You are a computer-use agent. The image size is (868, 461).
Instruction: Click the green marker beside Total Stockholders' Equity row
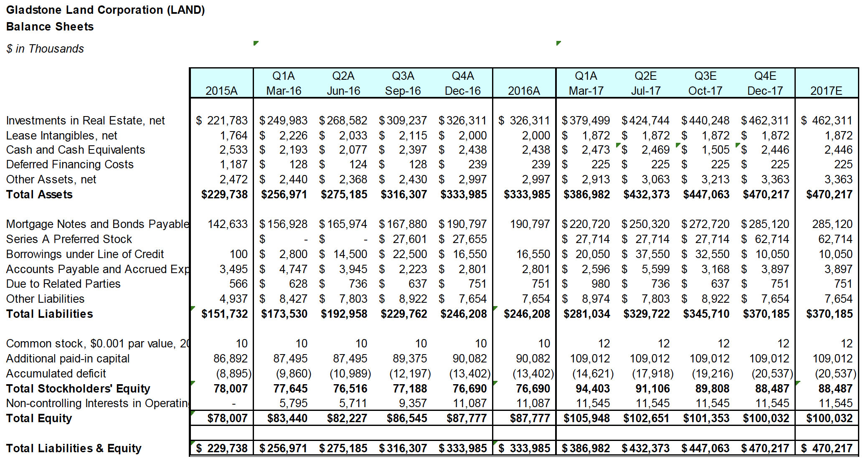(193, 382)
